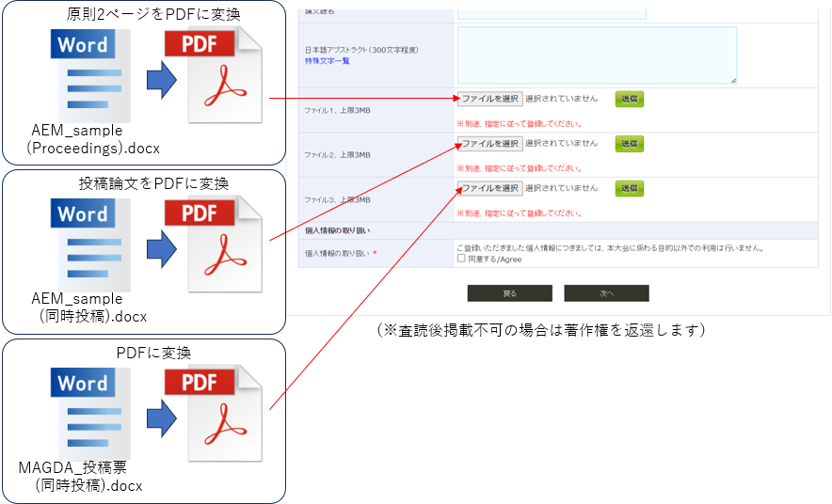This screenshot has width=832, height=504.
Task: Click the Word icon for AEM_sample (Proceedings).docx
Action: tap(91, 75)
